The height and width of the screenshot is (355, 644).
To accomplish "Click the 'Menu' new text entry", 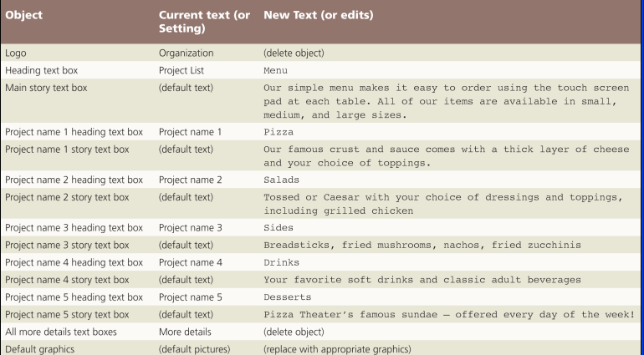I will click(276, 71).
